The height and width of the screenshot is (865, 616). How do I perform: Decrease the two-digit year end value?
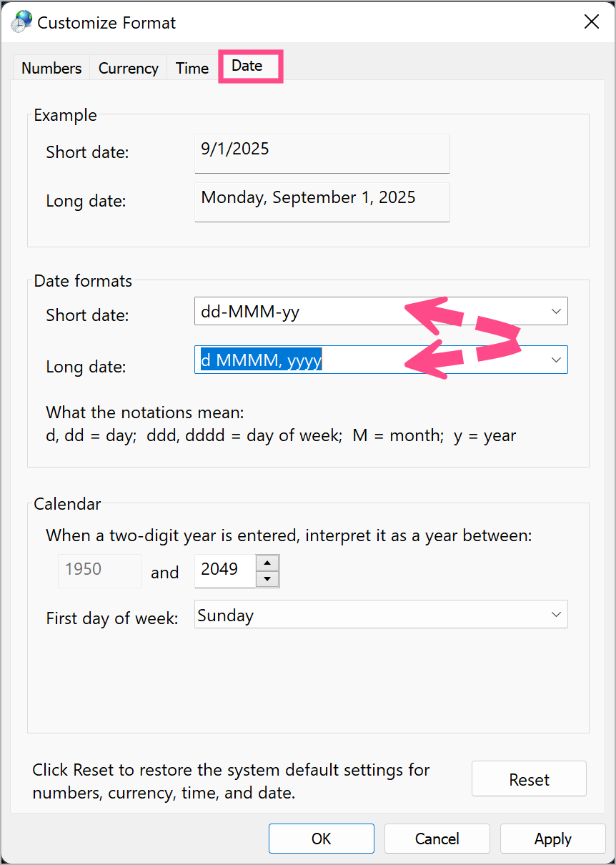click(x=267, y=578)
